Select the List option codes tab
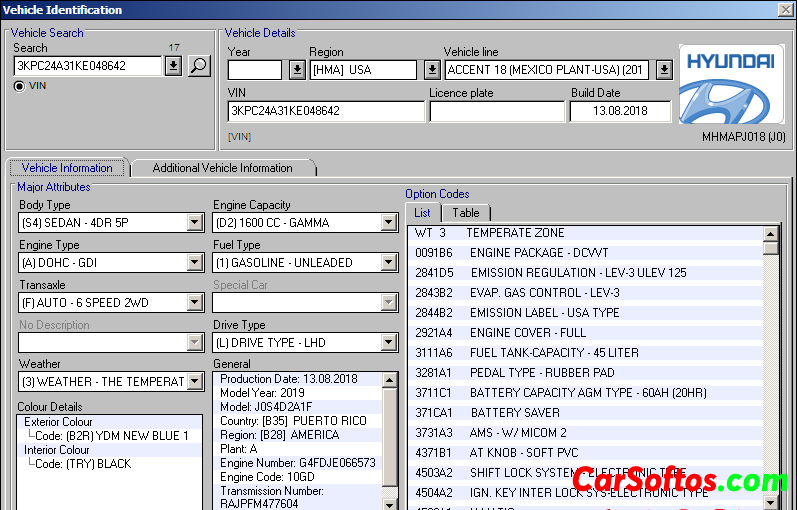This screenshot has width=797, height=510. pyautogui.click(x=422, y=213)
